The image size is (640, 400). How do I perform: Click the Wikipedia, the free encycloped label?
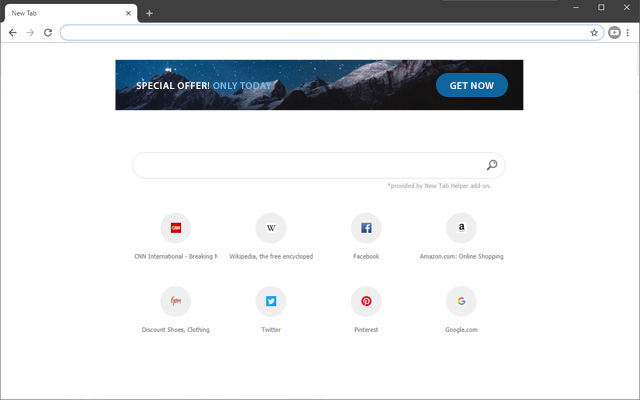tap(271, 256)
